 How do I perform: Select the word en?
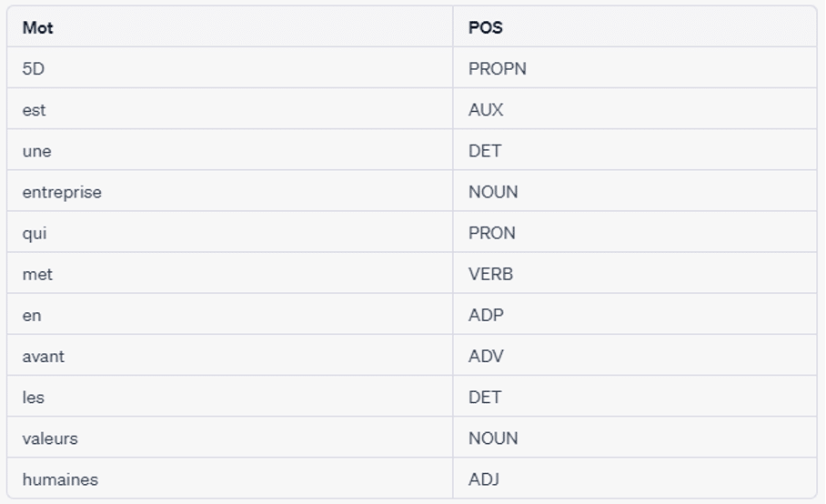[x=32, y=315]
